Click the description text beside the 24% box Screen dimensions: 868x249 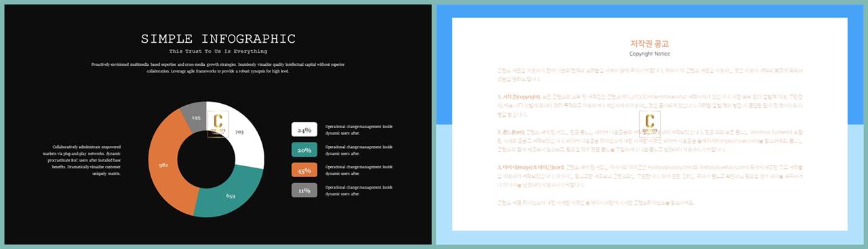tap(359, 130)
